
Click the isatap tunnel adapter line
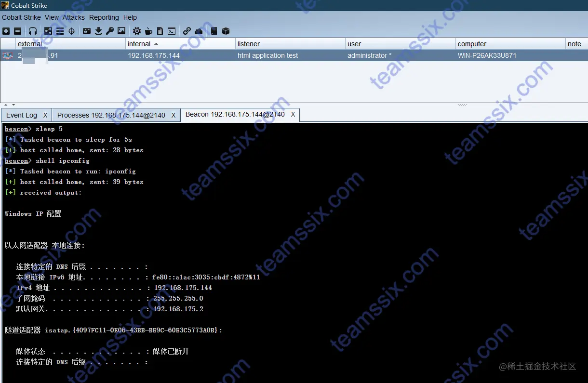click(x=114, y=330)
